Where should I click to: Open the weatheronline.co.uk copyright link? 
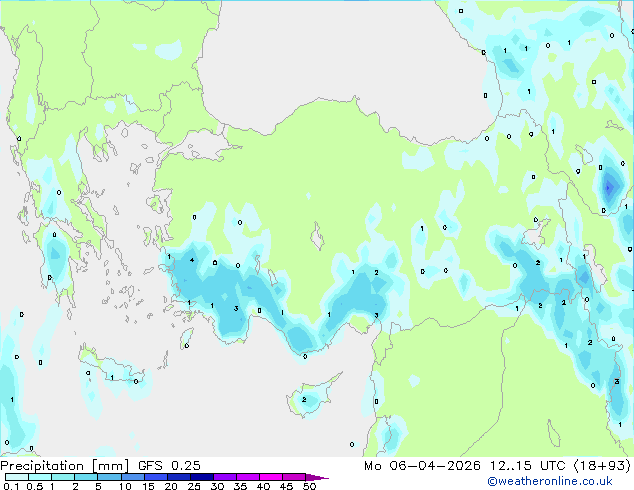549,481
